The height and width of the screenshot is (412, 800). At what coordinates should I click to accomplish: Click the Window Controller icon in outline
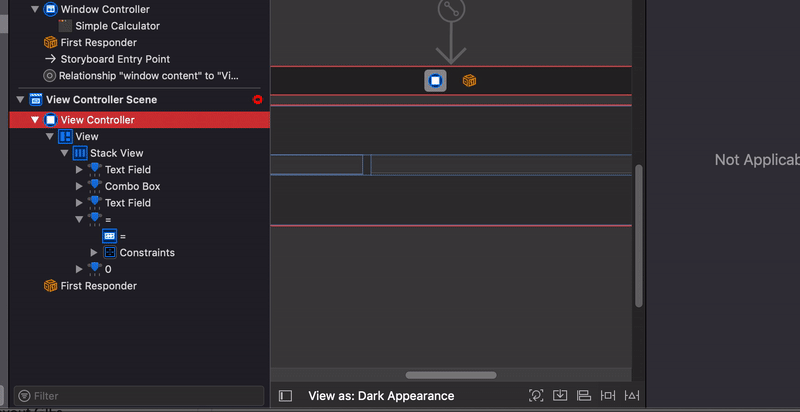pyautogui.click(x=50, y=9)
